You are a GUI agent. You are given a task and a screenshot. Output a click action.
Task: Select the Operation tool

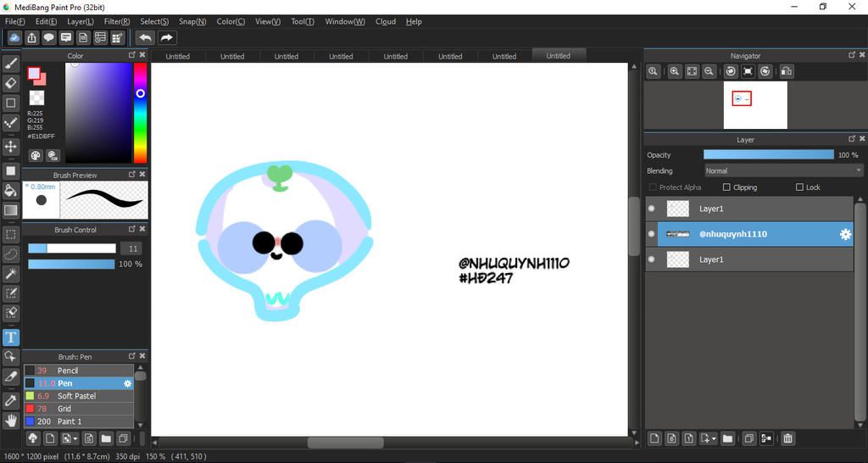pos(10,356)
